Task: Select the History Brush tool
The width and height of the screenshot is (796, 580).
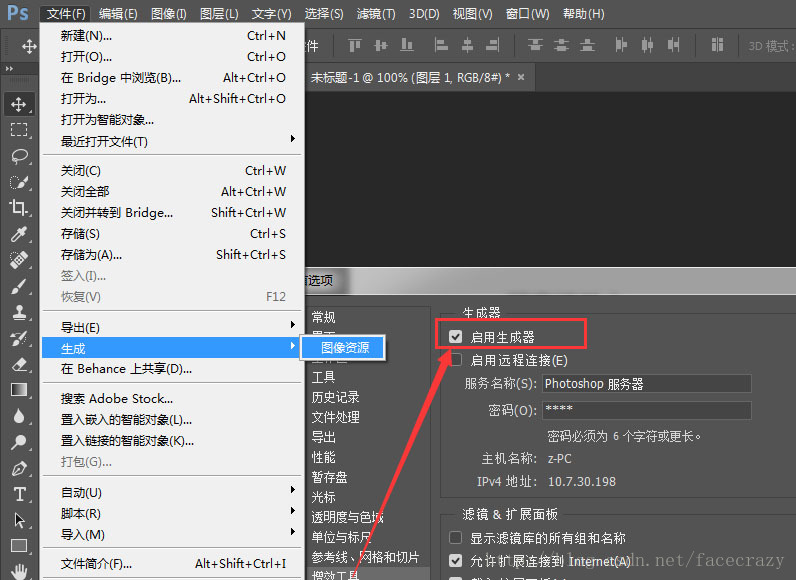Action: tap(19, 338)
